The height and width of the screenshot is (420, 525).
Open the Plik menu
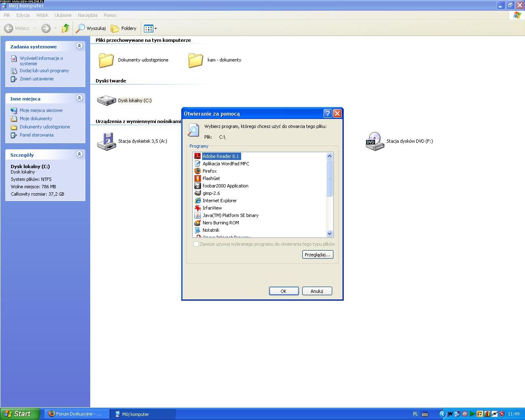point(7,15)
